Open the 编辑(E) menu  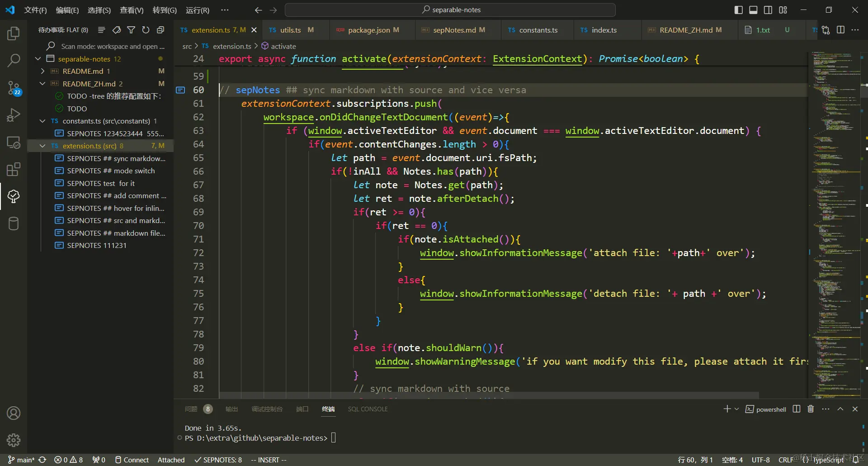[x=67, y=10]
